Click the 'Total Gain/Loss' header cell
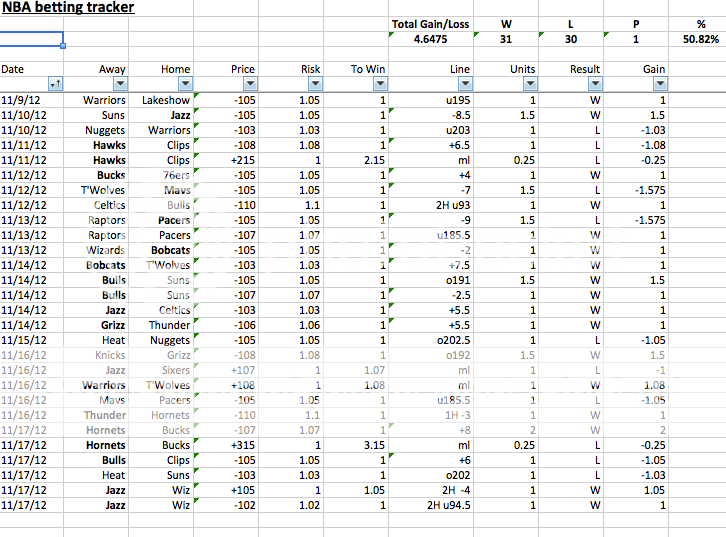Screen dimensions: 726x537 [x=431, y=24]
